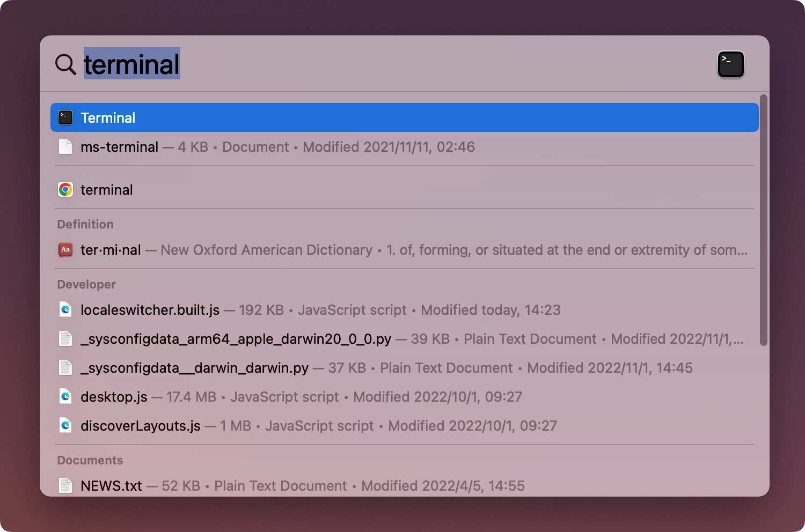
Task: Select the 'NEWS.txt' document result
Action: (405, 485)
